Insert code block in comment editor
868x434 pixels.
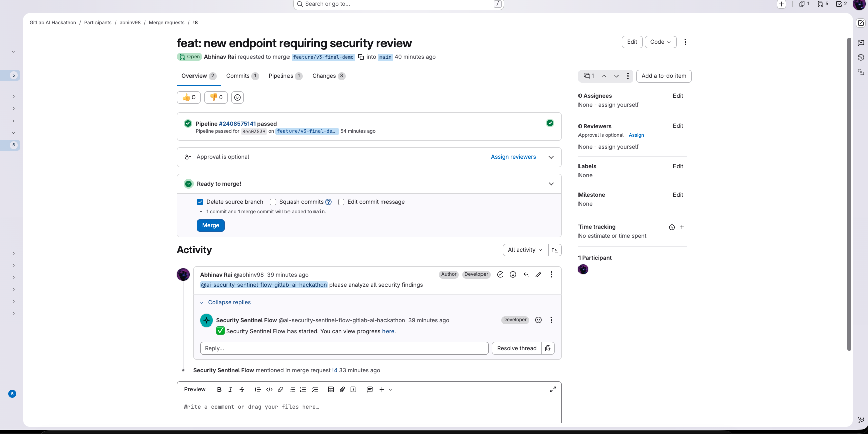tap(269, 389)
